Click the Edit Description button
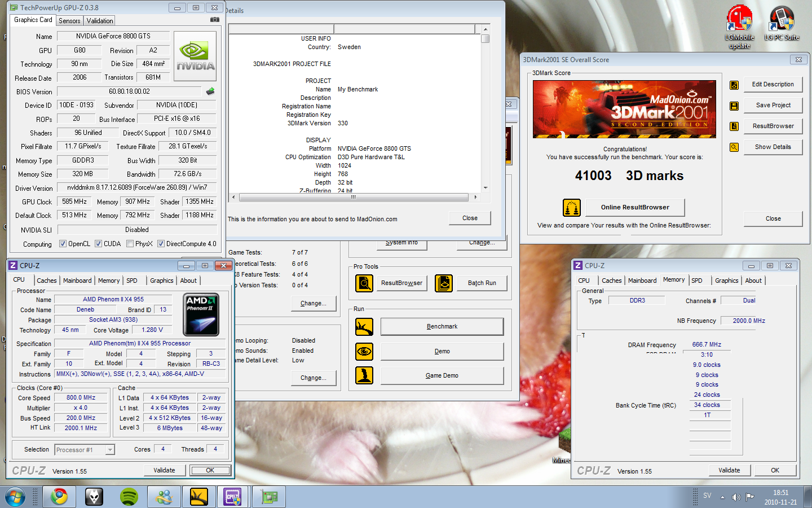812x508 pixels. 773,84
